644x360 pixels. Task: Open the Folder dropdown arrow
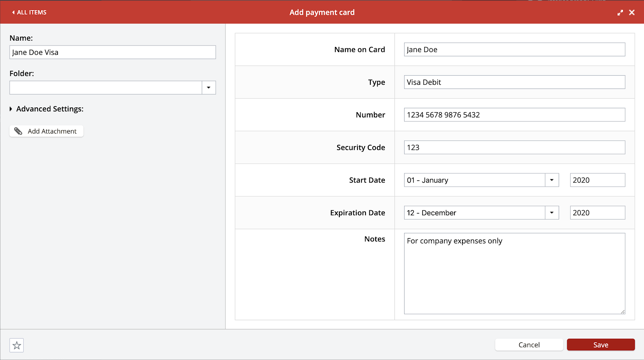point(209,88)
